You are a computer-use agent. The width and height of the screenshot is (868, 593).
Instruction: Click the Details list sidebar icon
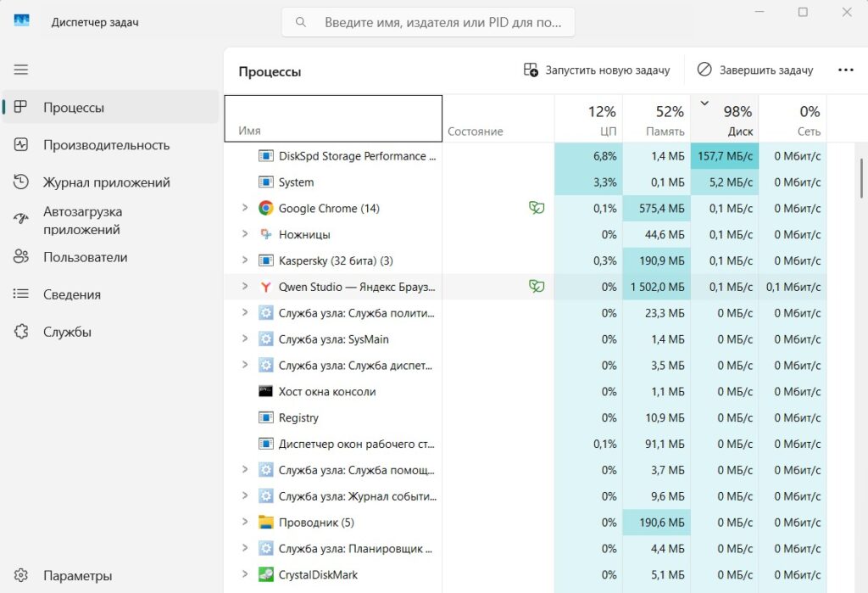pos(20,294)
